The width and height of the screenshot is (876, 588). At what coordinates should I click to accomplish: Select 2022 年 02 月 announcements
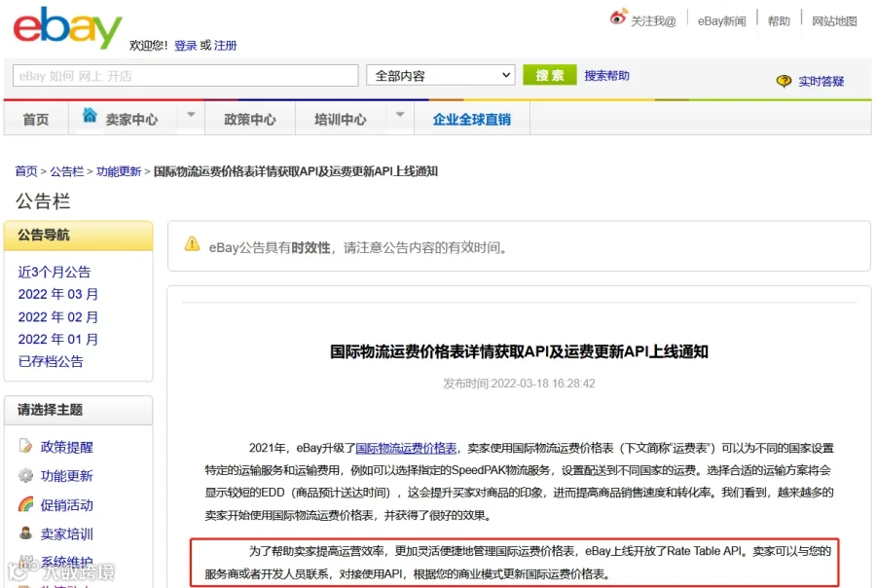point(58,317)
